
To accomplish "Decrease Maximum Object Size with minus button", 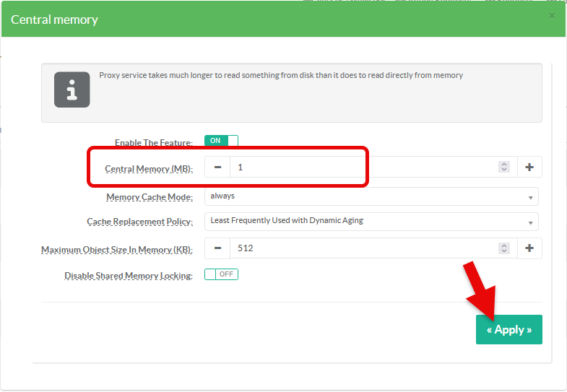I will click(x=217, y=248).
